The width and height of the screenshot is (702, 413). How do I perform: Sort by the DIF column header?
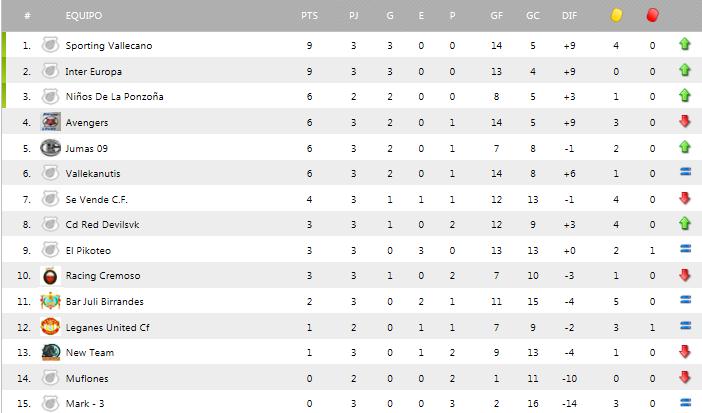click(x=569, y=17)
